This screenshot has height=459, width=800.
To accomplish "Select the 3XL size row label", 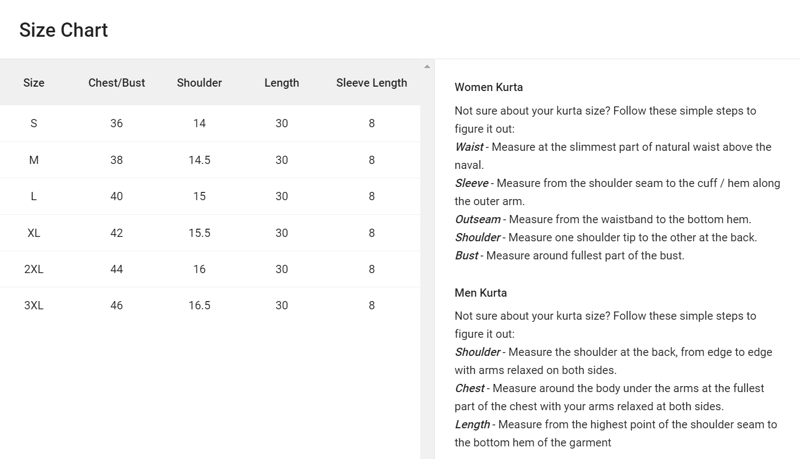I will pos(34,305).
